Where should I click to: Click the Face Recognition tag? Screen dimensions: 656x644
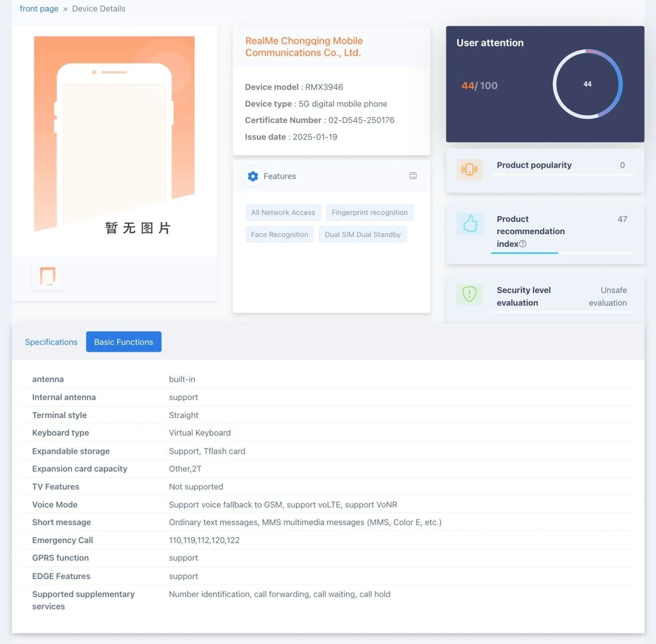[279, 235]
